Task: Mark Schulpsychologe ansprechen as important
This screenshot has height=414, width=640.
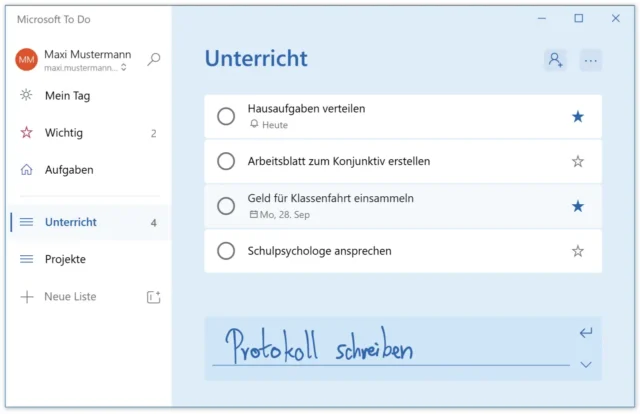Action: pyautogui.click(x=577, y=251)
